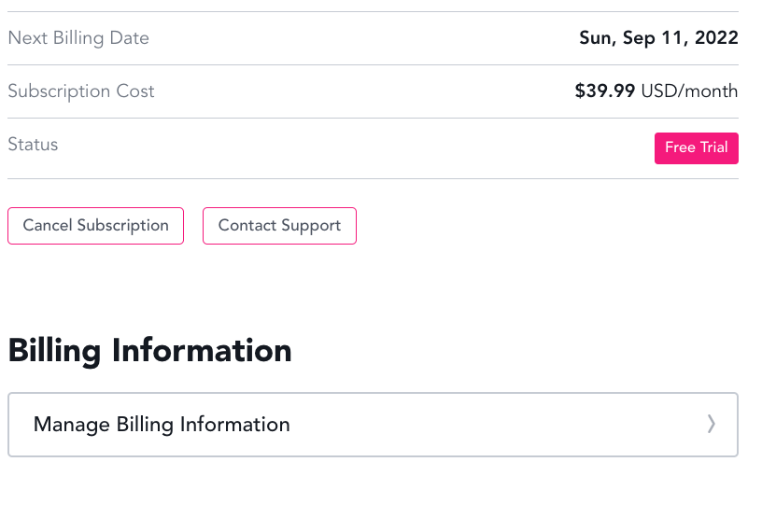Select the Subscription Cost label
Viewport: 776px width, 532px height.
coord(81,91)
